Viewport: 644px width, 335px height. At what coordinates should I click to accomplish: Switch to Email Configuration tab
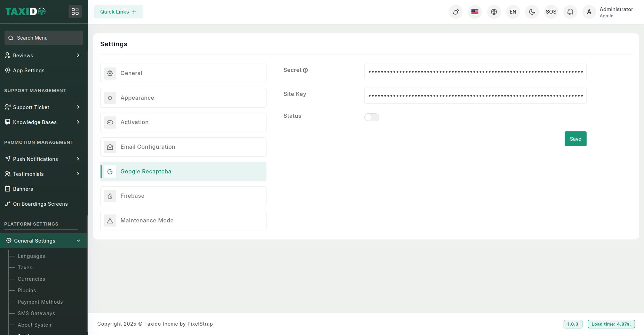coord(183,147)
